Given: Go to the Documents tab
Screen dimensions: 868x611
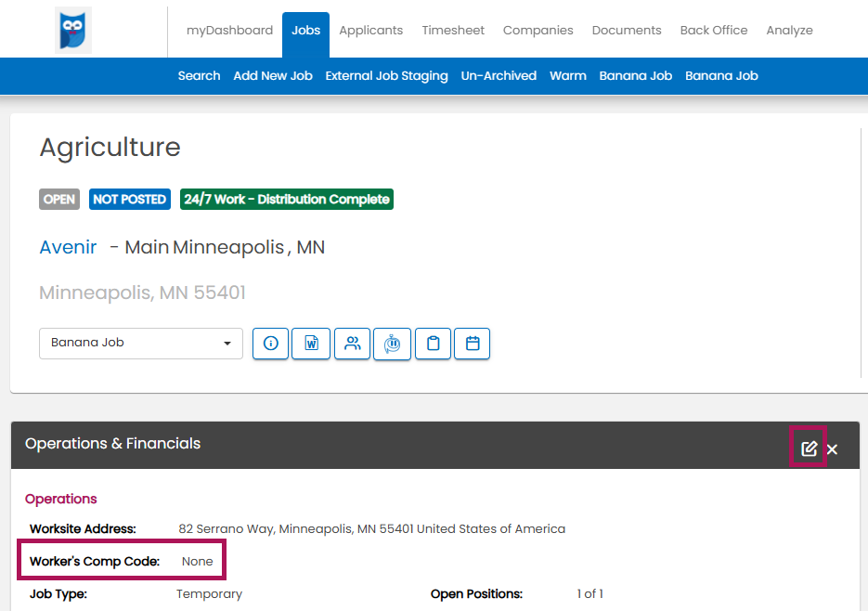Looking at the screenshot, I should (627, 30).
